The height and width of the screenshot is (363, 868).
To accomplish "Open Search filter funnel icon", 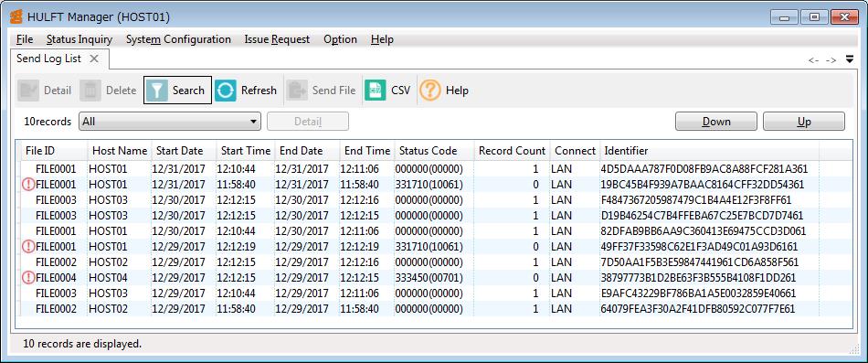I will click(157, 91).
